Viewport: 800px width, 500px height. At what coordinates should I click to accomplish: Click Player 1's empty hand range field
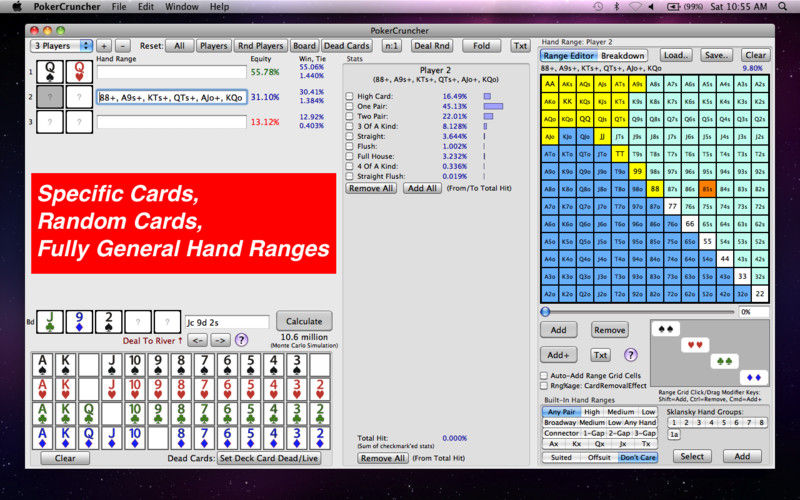point(172,72)
